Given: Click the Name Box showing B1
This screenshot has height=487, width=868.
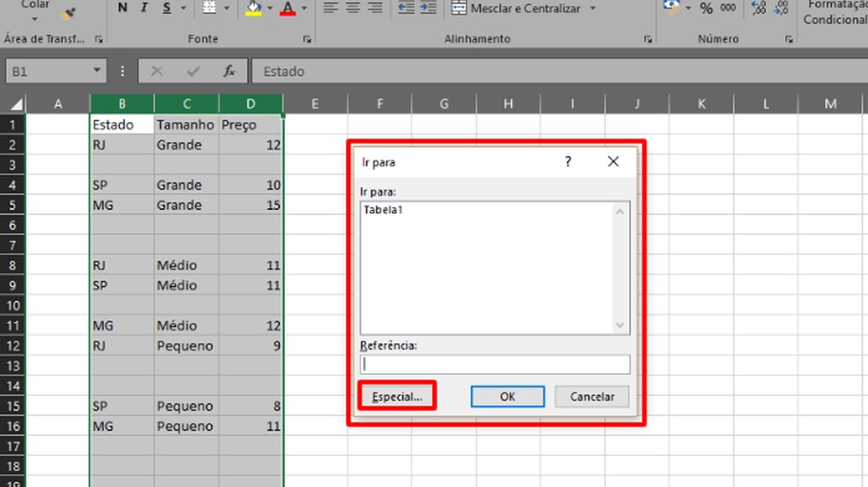Looking at the screenshot, I should coord(48,71).
